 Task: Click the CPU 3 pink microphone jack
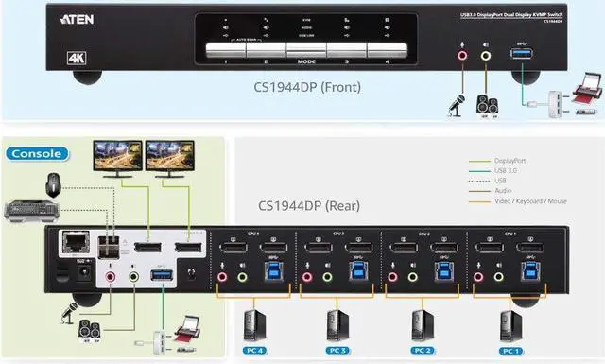[307, 277]
